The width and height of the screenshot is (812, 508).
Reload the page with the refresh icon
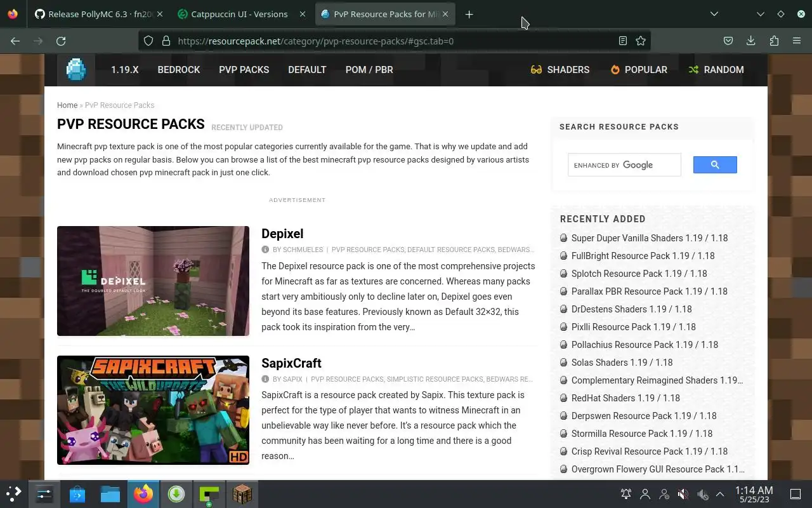61,41
